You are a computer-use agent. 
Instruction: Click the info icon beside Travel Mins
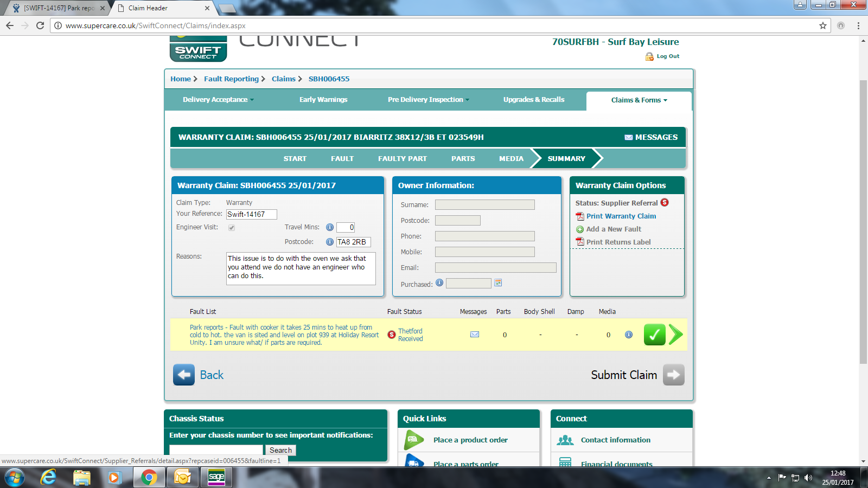point(329,227)
